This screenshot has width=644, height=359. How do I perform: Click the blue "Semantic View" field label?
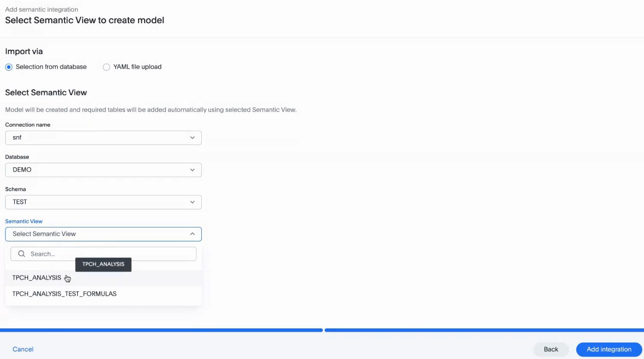[x=24, y=221]
